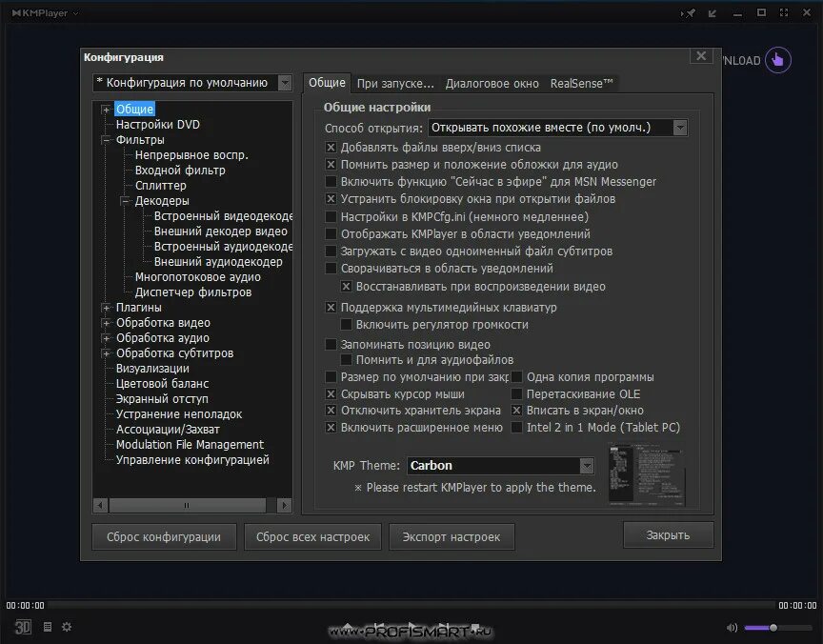This screenshot has height=644, width=823.
Task: Select Сплиттер in the tree
Action: (161, 185)
